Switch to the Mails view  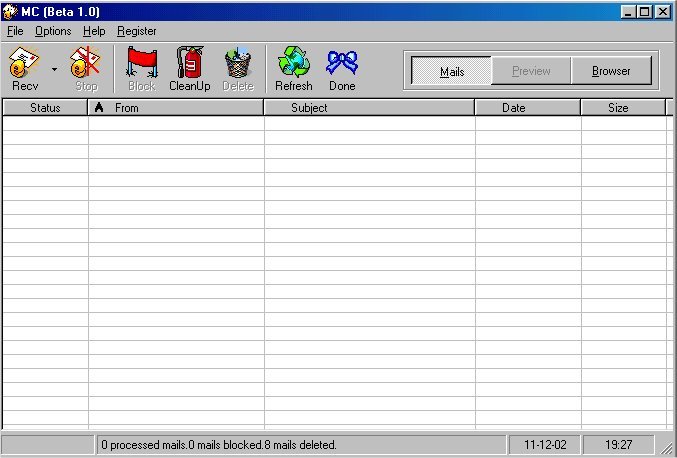tap(452, 71)
